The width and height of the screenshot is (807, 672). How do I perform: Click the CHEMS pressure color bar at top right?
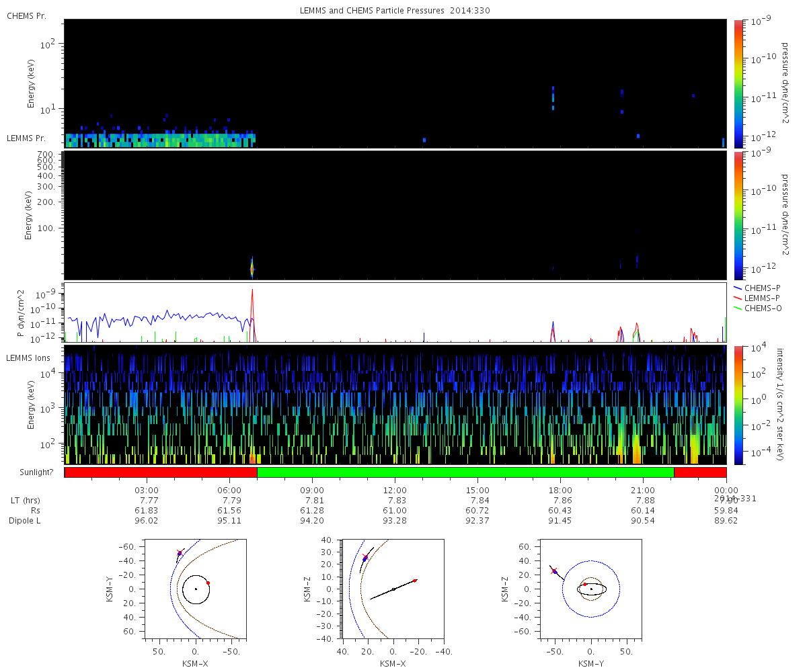point(738,83)
